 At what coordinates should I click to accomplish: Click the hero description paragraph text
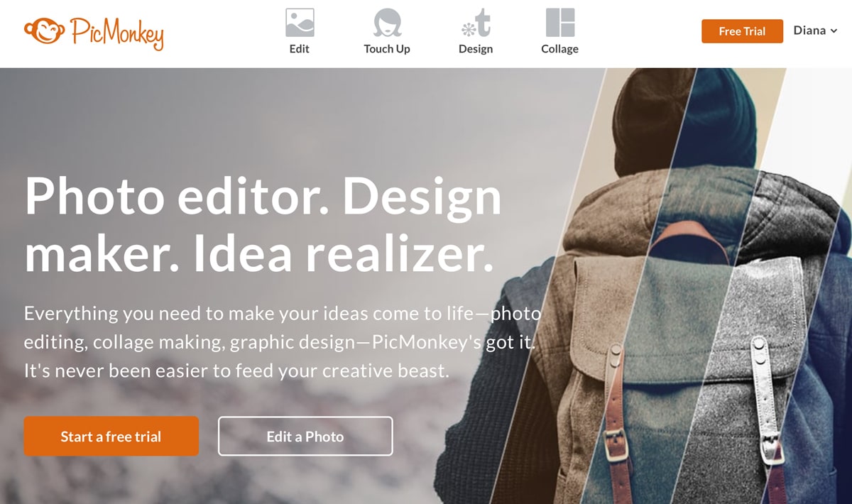283,342
